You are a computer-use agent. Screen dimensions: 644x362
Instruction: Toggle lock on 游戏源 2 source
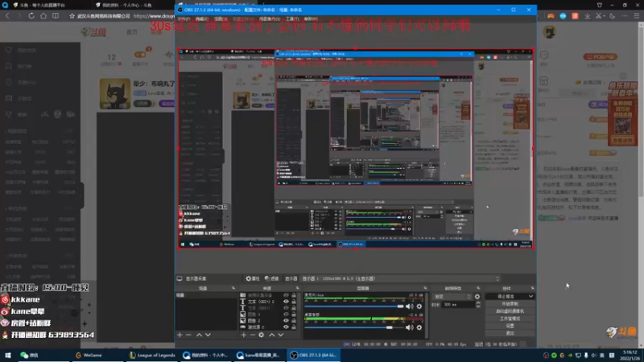coord(294,327)
